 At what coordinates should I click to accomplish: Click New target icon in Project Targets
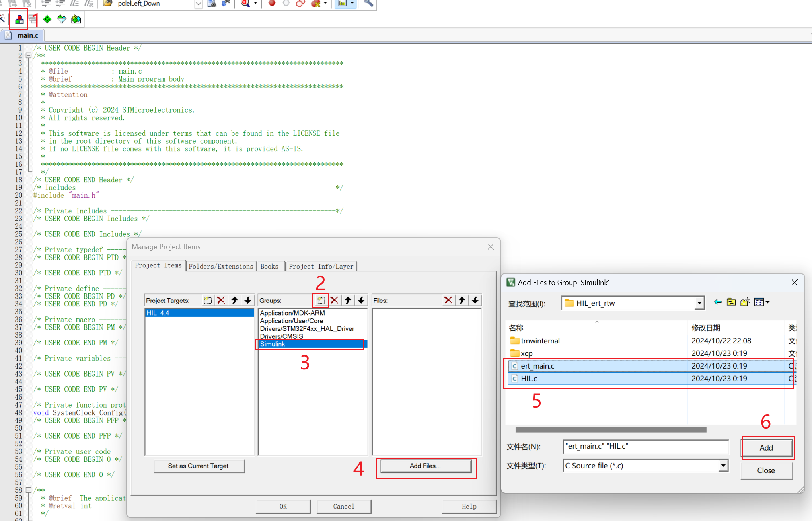click(x=208, y=300)
